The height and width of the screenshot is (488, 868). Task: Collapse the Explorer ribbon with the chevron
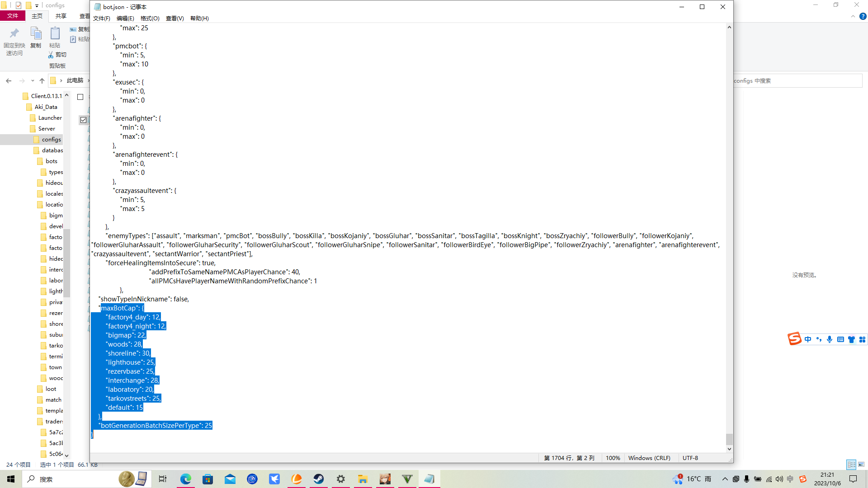click(853, 16)
